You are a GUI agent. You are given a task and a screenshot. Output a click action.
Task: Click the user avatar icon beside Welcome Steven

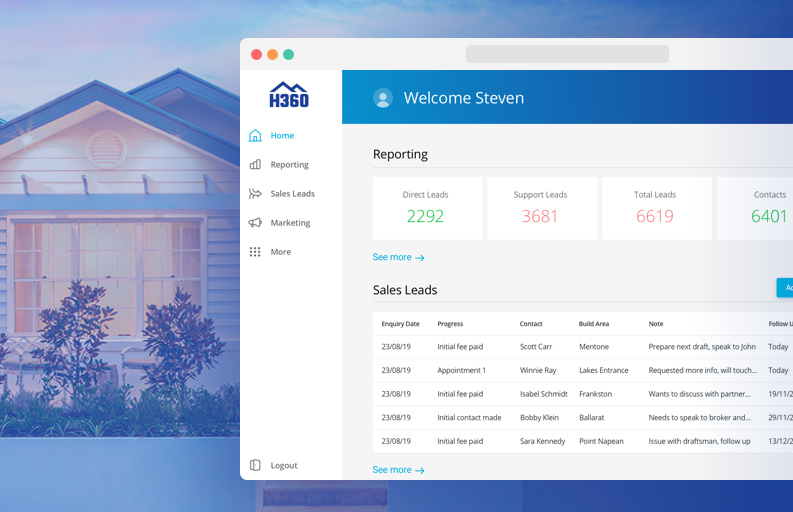[x=383, y=98]
